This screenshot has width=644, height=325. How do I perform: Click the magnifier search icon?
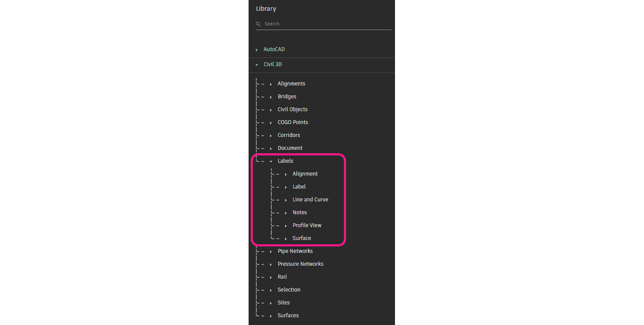pos(258,24)
